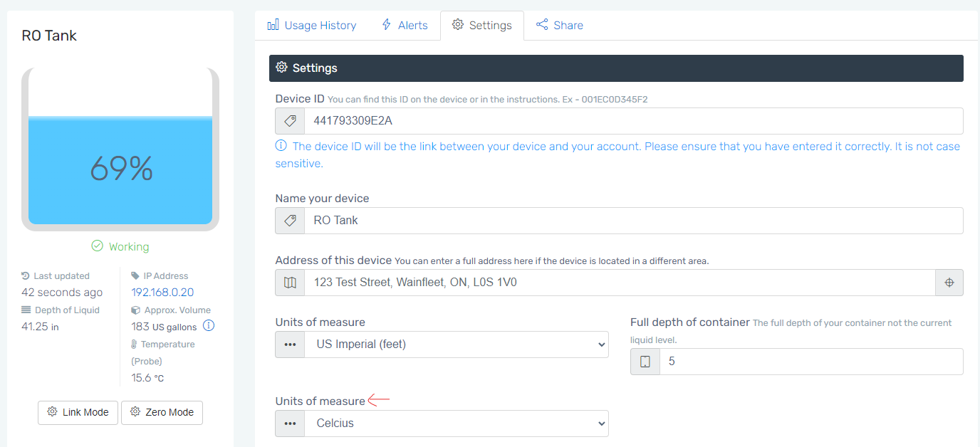The image size is (980, 447).
Task: Click the gear icon inside Zero Mode button
Action: pyautogui.click(x=135, y=411)
